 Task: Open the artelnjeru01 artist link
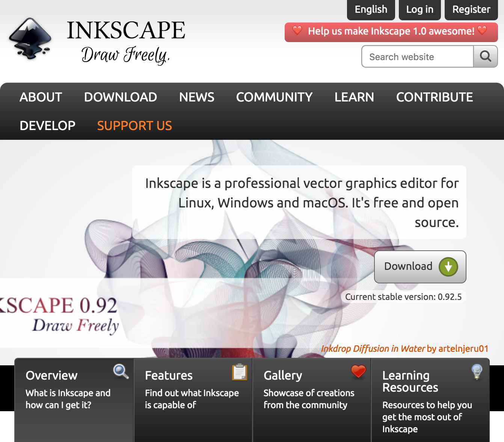pyautogui.click(x=463, y=348)
